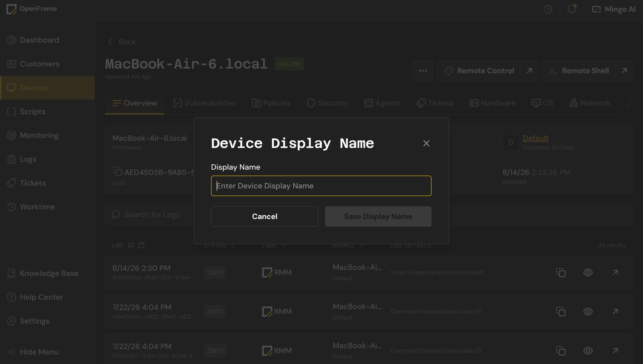This screenshot has width=643, height=364.
Task: Open Settings from the sidebar
Action: coord(47,321)
